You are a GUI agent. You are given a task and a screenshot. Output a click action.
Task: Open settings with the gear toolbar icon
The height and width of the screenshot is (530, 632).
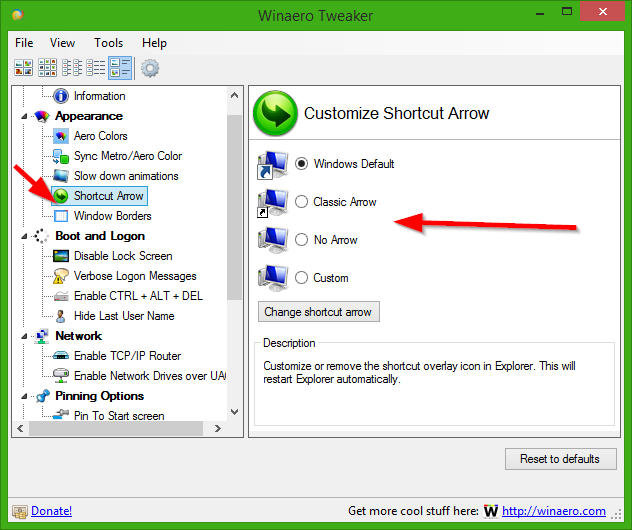pos(150,68)
